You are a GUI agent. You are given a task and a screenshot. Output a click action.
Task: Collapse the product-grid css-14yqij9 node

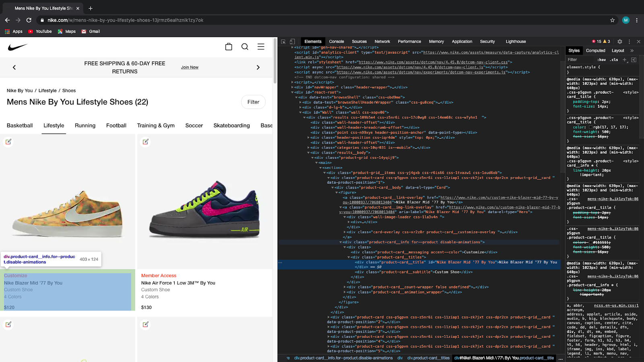click(x=312, y=158)
